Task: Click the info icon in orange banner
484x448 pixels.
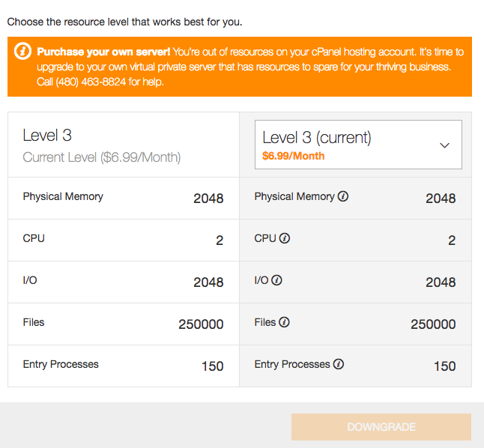Action: 22,51
